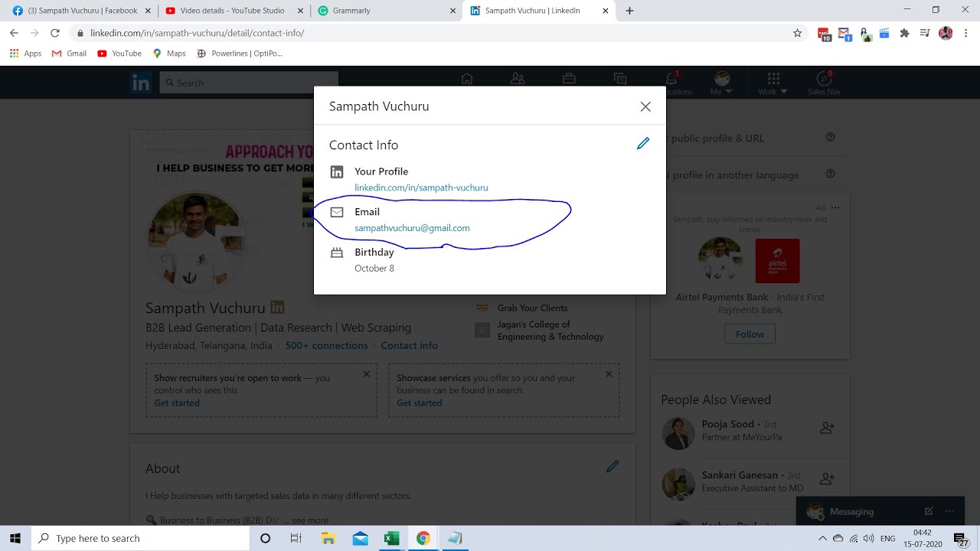Screen dimensions: 980x551
Task: Open Jobs briefcase icon
Action: pos(569,79)
